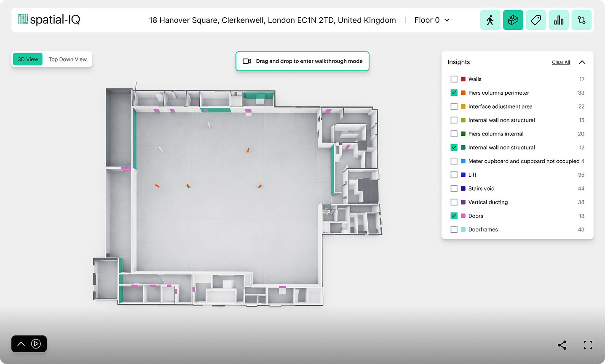Open the Floor 0 dropdown
The width and height of the screenshot is (605, 364).
[432, 20]
